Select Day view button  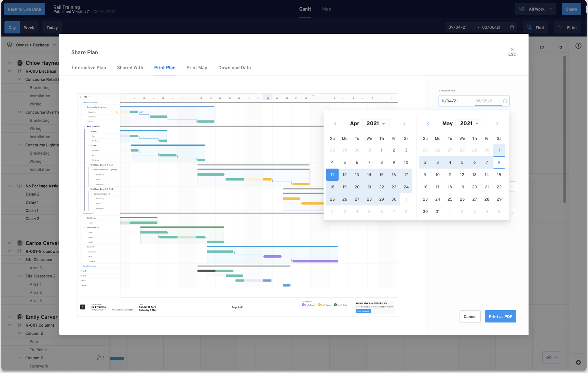[12, 27]
